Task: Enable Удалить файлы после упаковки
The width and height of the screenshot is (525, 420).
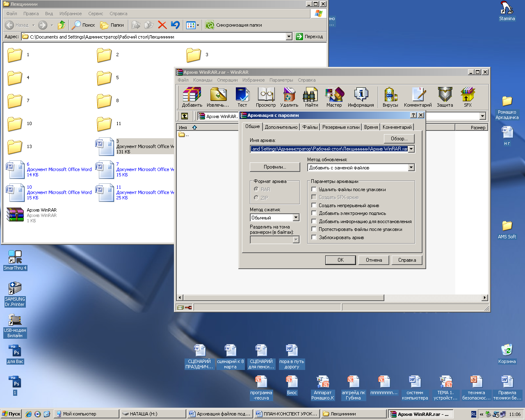Action: (x=314, y=189)
